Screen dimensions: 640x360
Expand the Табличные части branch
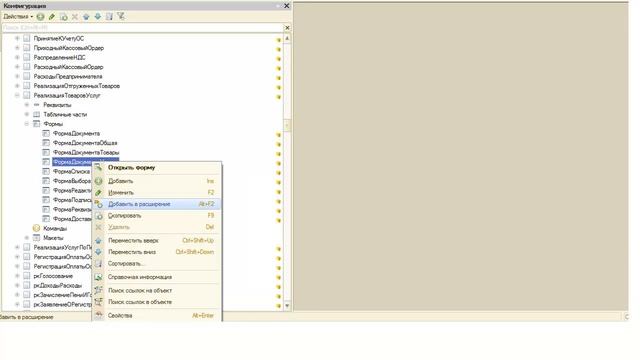pyautogui.click(x=27, y=114)
